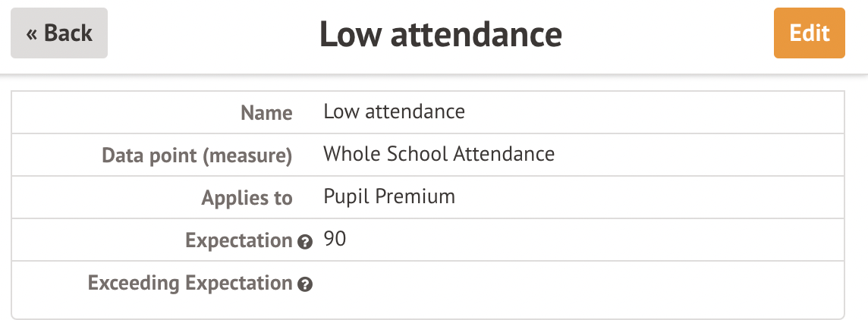Open the Edit button for this indicator
Viewport: 868px width, 320px height.
pyautogui.click(x=810, y=33)
